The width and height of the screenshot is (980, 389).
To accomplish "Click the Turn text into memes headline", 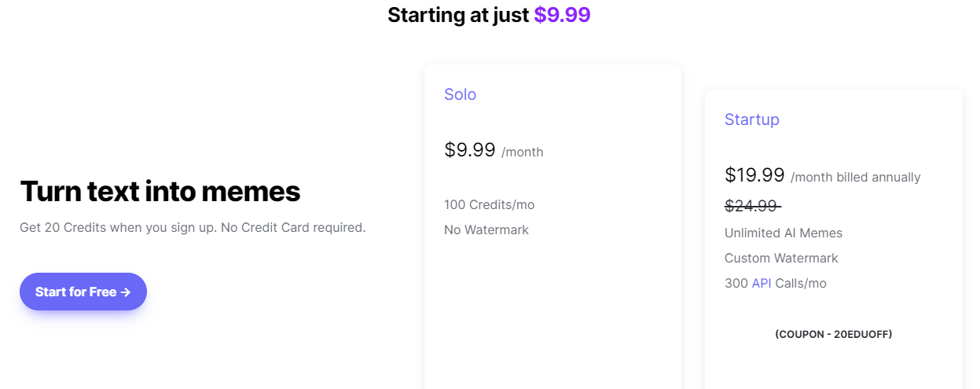I will click(160, 191).
